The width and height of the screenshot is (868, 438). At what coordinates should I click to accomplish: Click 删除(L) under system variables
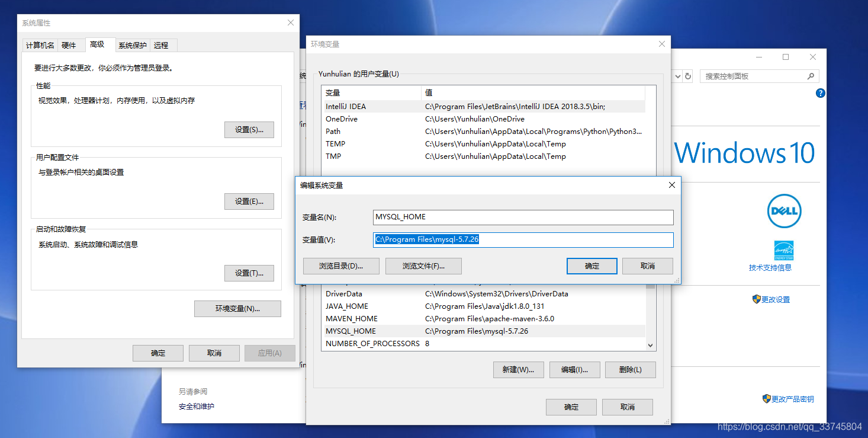(x=631, y=370)
